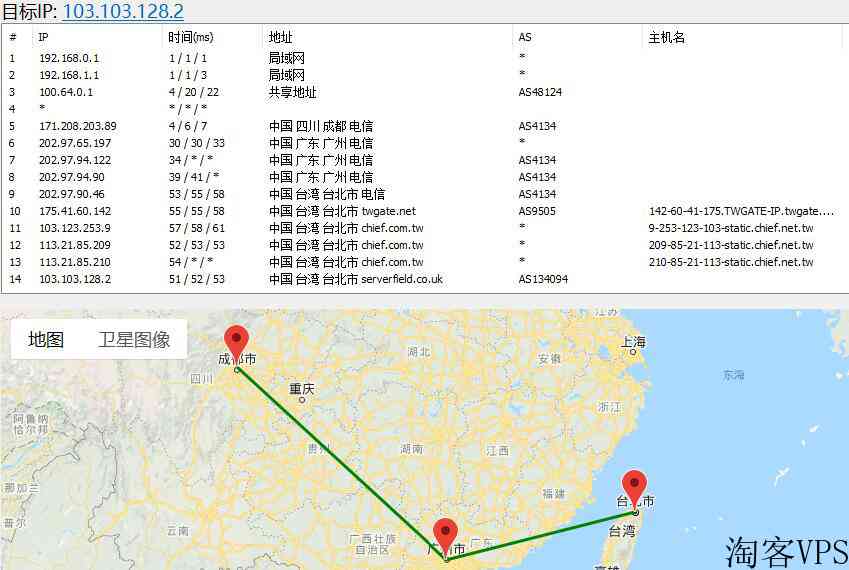Open the target IP link 103.103.128.2

point(123,11)
